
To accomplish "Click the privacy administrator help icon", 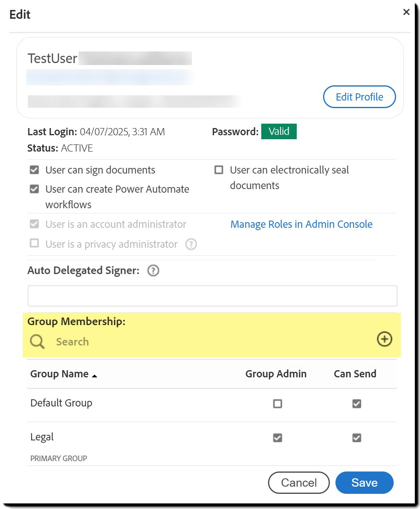I will (x=191, y=244).
